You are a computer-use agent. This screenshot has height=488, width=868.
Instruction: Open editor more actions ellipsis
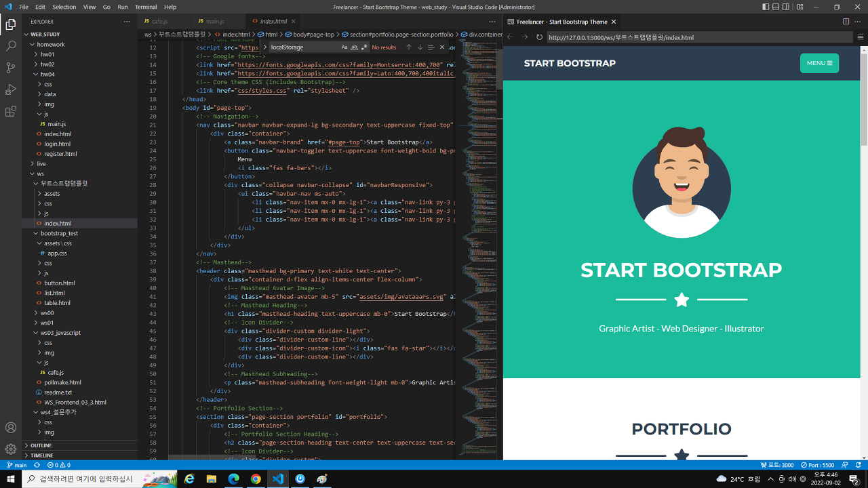492,22
